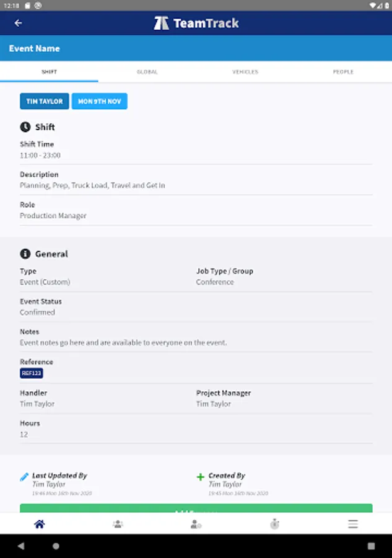This screenshot has width=392, height=558.
Task: Tap the green plus icon beside Created By
Action: click(x=200, y=477)
